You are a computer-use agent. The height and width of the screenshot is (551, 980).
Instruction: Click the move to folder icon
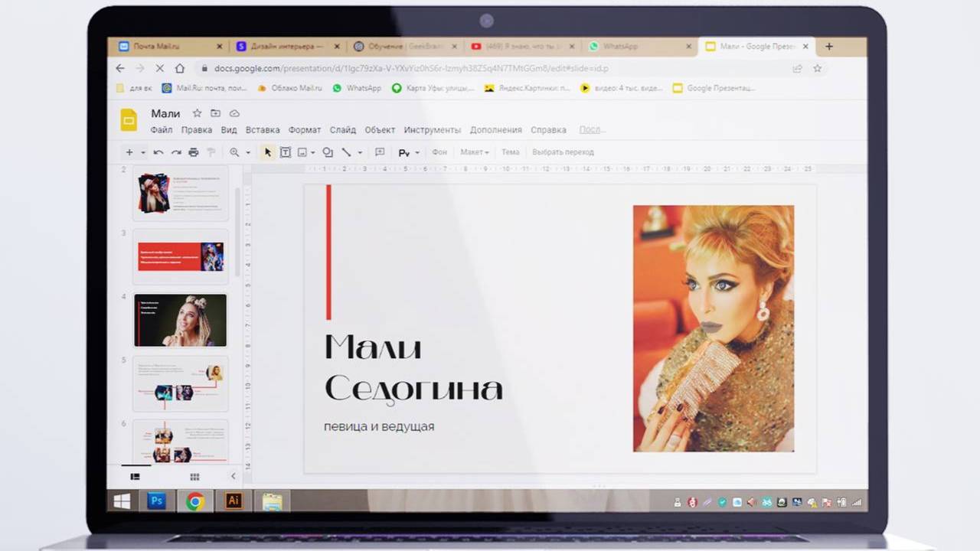click(215, 113)
